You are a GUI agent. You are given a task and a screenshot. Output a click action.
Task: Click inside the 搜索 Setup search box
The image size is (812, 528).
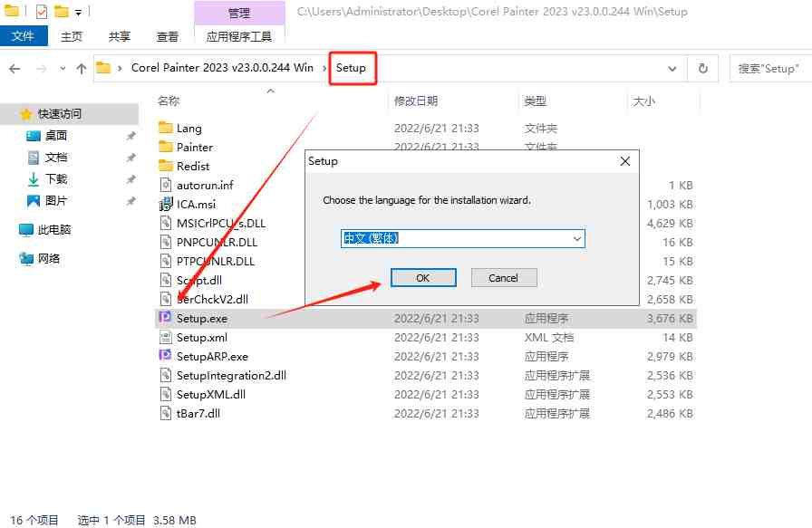770,68
